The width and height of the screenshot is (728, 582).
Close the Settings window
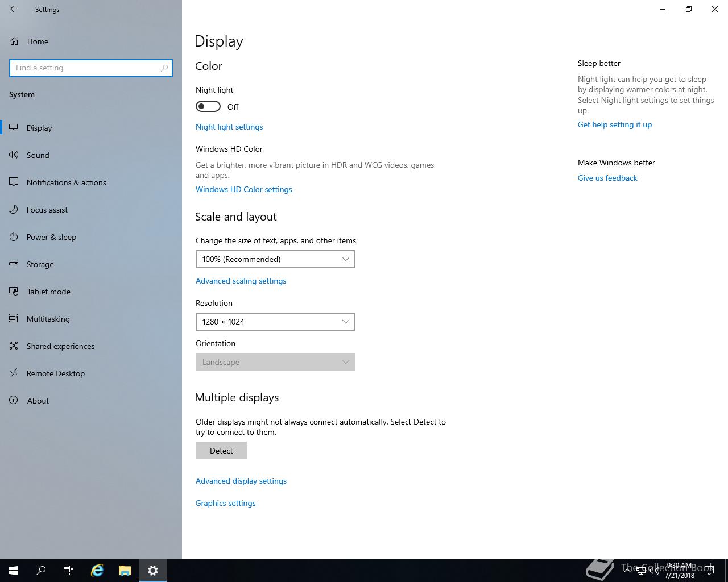tap(715, 9)
